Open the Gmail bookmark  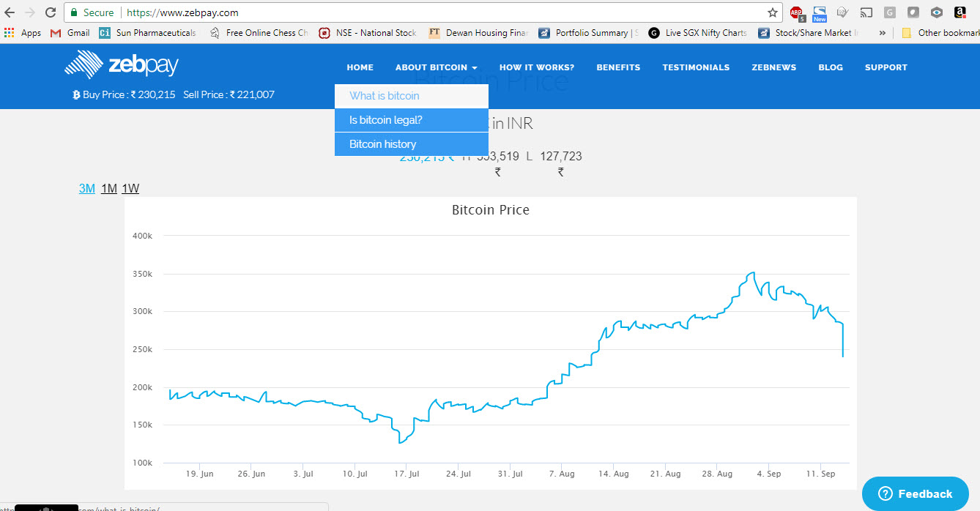[x=70, y=33]
